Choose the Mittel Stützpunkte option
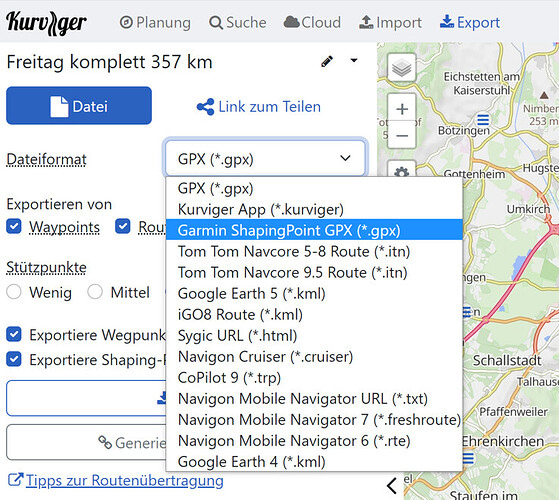This screenshot has width=559, height=500. tap(95, 292)
